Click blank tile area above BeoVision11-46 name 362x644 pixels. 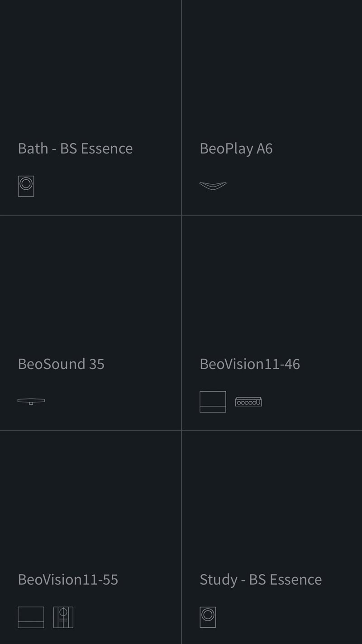pyautogui.click(x=271, y=285)
